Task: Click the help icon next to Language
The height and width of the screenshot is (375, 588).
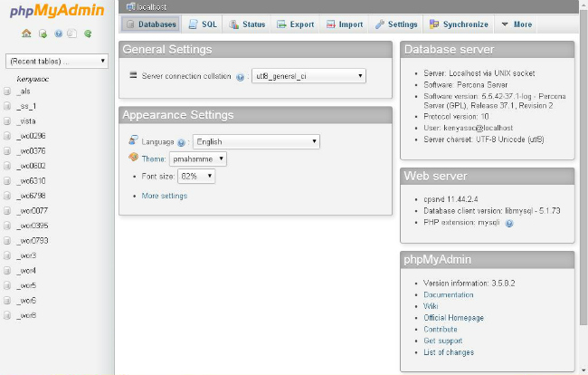Action: [x=181, y=142]
